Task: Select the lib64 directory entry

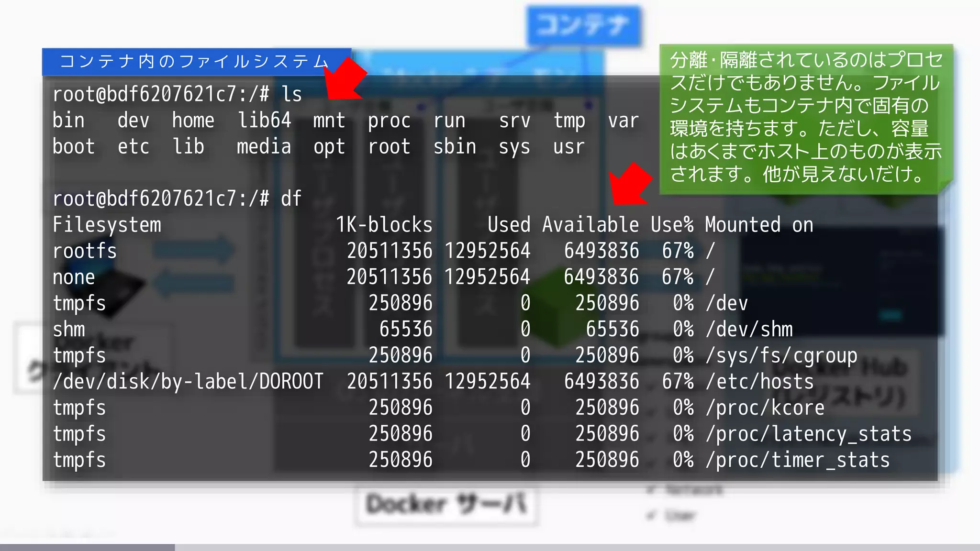Action: pos(264,120)
